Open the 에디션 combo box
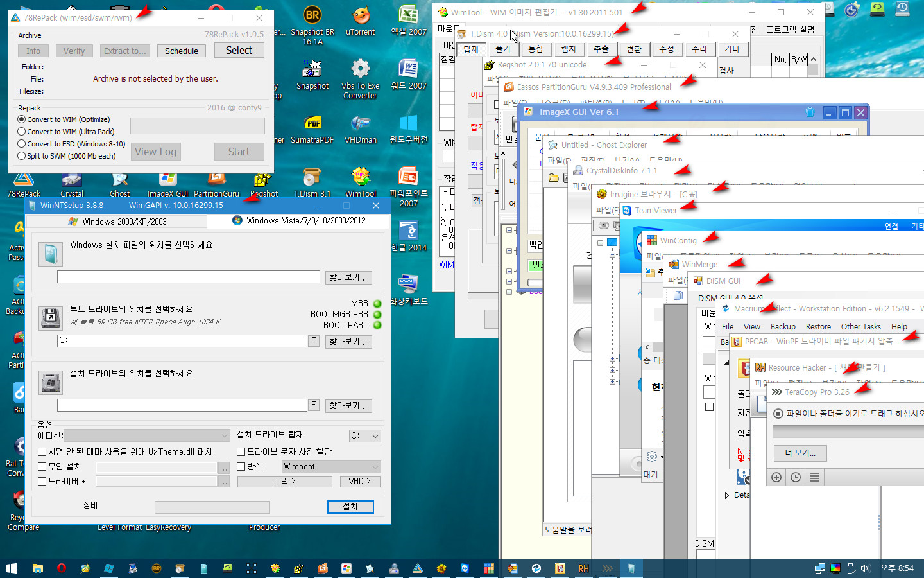924x578 pixels. point(147,435)
